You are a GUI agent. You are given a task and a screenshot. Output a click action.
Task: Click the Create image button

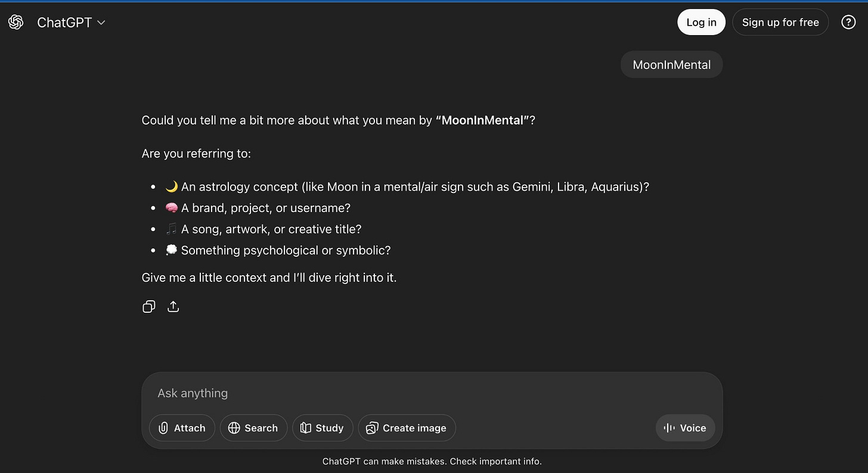(x=407, y=428)
